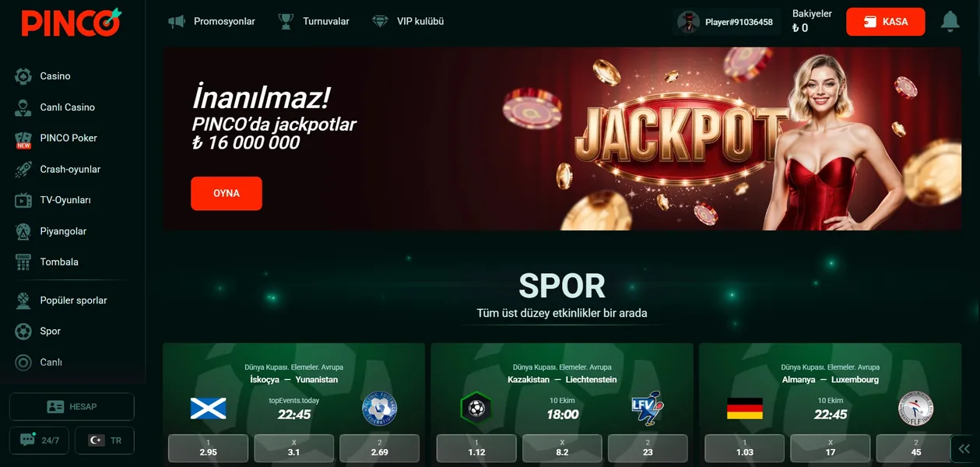
Task: Click the Spor soccer ball icon
Action: coord(23,332)
